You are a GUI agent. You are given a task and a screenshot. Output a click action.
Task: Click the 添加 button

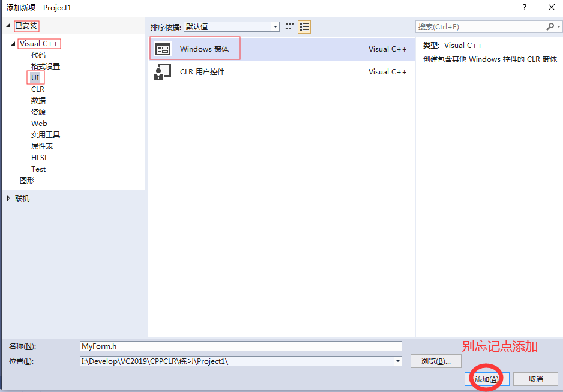486,379
